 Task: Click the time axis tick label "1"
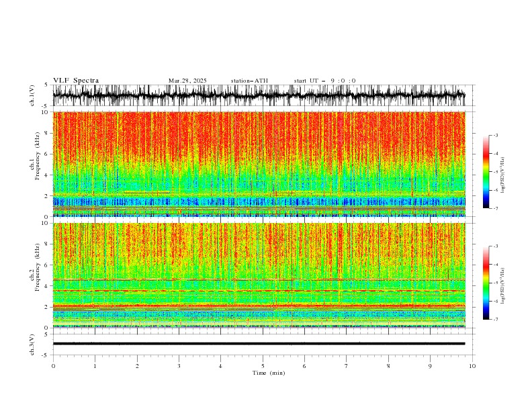95,366
